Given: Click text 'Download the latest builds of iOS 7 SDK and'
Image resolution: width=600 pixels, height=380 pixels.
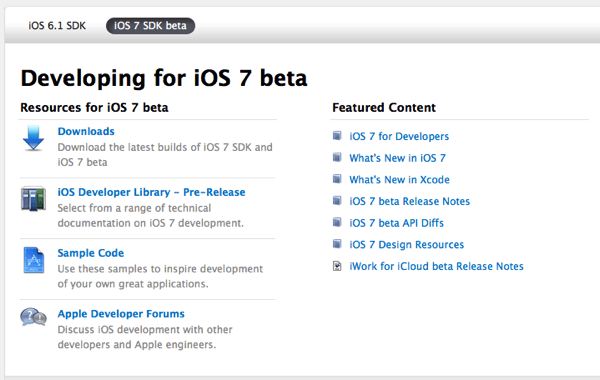Looking at the screenshot, I should (165, 147).
